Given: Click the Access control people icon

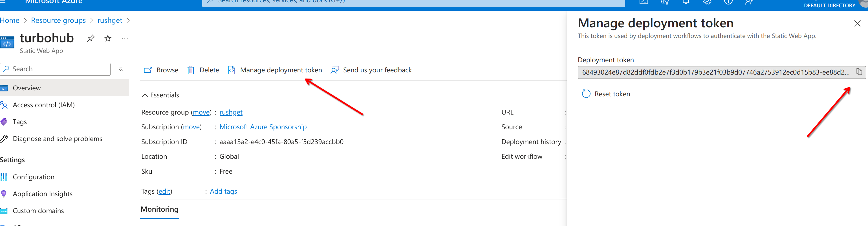Looking at the screenshot, I should pyautogui.click(x=4, y=105).
